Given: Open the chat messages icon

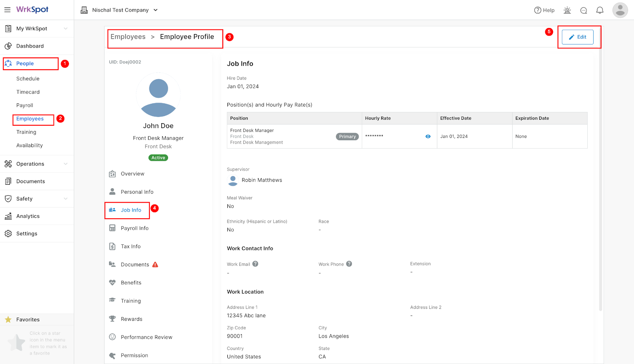Looking at the screenshot, I should click(x=583, y=10).
